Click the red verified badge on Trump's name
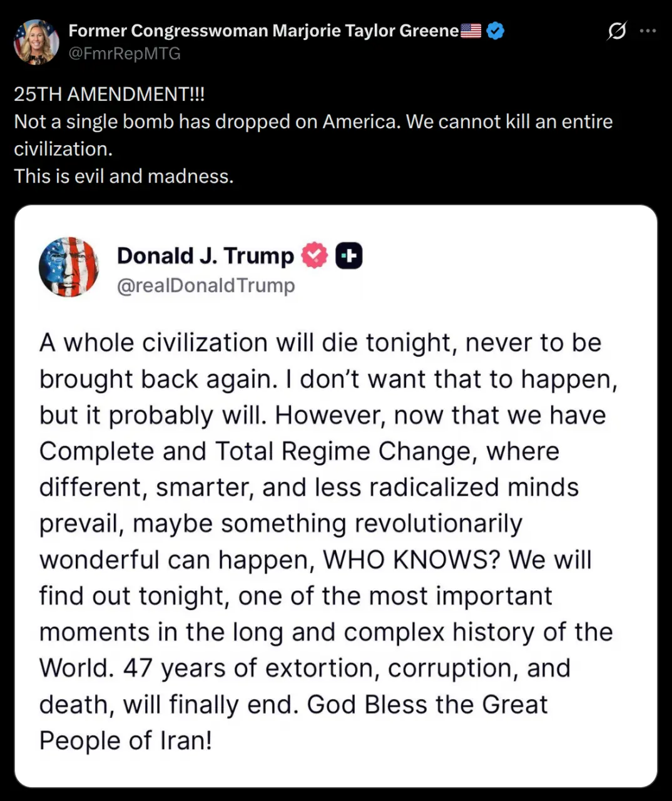The height and width of the screenshot is (801, 672). pos(314,255)
